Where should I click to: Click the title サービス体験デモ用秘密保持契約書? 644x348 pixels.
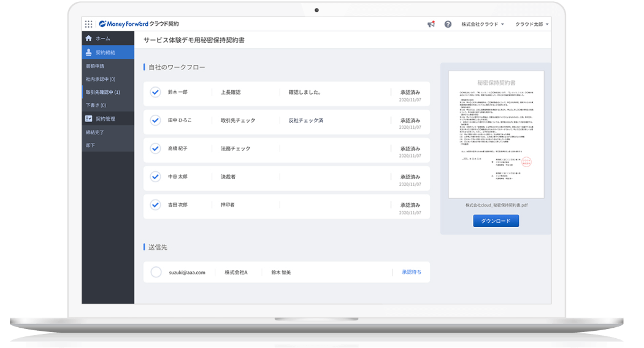click(x=194, y=40)
